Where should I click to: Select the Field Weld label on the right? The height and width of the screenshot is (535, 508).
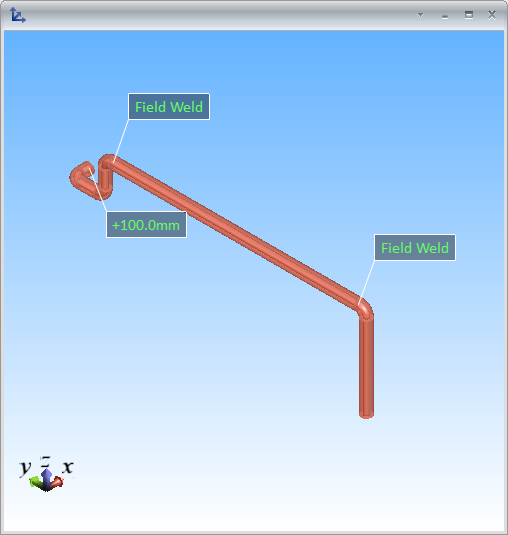click(415, 248)
